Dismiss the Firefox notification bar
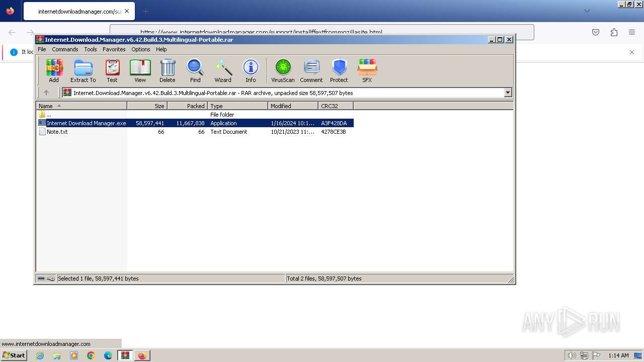This screenshot has width=644, height=362. 632,52
